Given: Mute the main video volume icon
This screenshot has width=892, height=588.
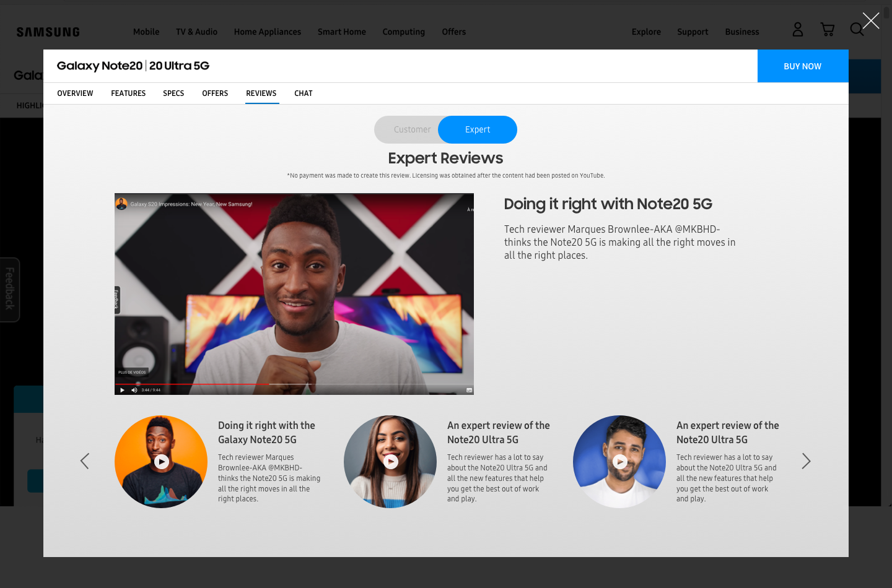Looking at the screenshot, I should (x=134, y=390).
